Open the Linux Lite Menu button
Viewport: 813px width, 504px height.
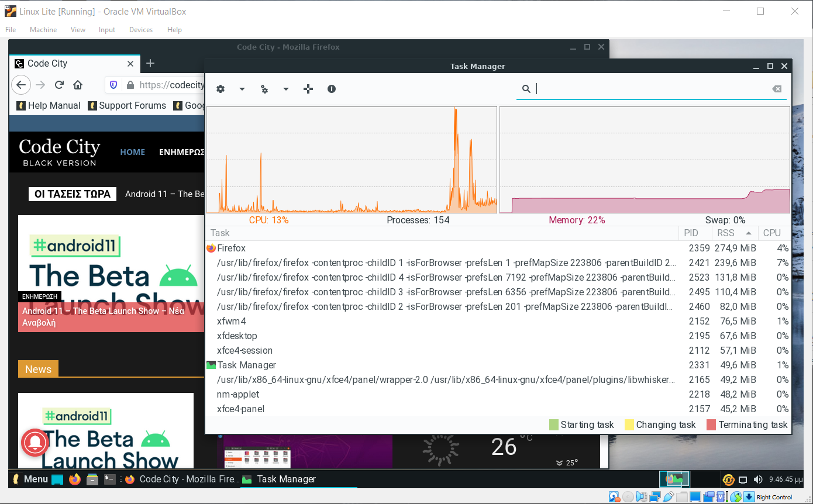30,479
